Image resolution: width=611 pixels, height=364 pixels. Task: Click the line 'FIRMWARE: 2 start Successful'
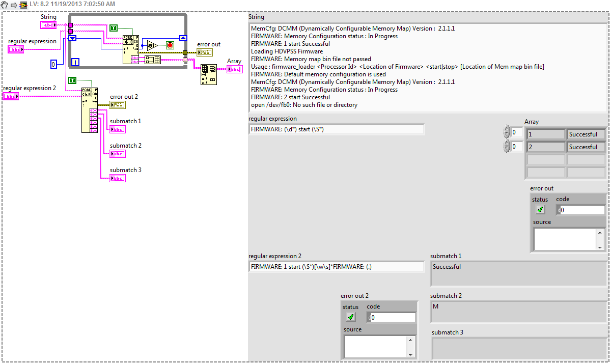[x=290, y=97]
